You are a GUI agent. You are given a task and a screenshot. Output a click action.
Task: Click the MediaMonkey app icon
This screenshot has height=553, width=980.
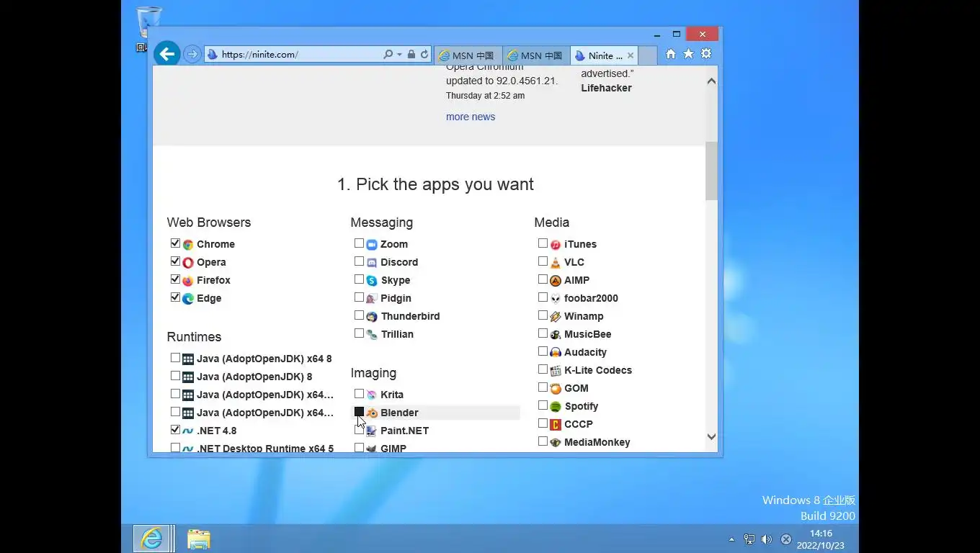pos(556,443)
